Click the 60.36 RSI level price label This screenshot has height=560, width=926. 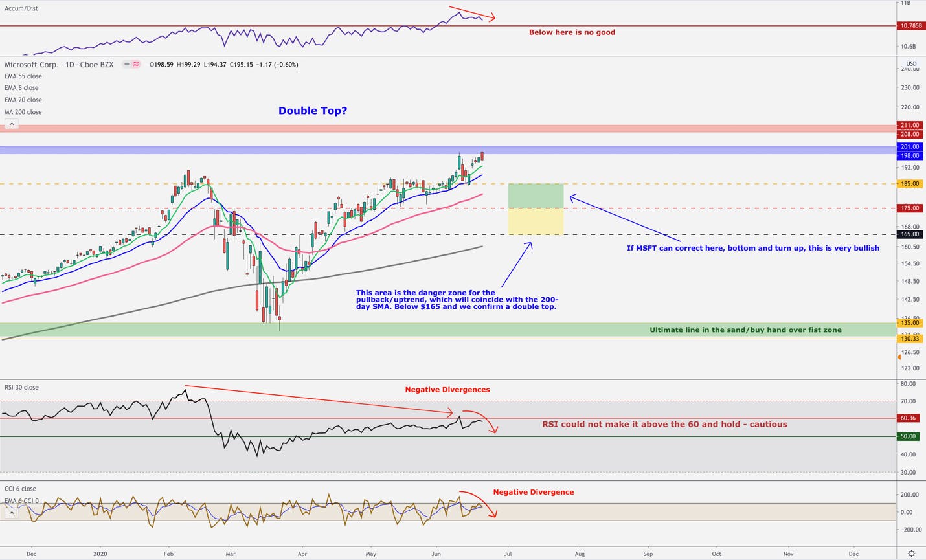(x=909, y=418)
